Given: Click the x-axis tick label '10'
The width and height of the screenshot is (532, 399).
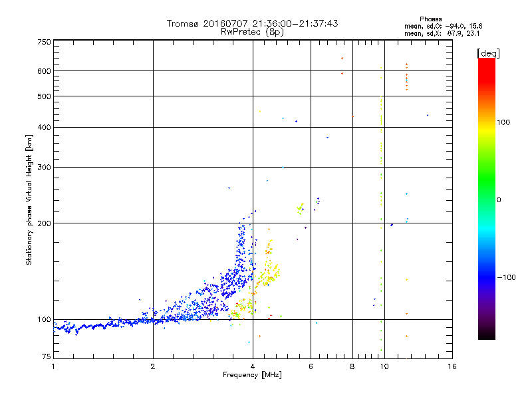Looking at the screenshot, I should (x=384, y=366).
